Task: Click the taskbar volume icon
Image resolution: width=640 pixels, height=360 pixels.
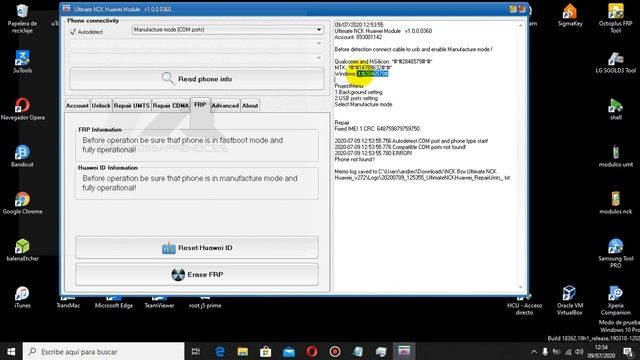Action: pos(579,351)
